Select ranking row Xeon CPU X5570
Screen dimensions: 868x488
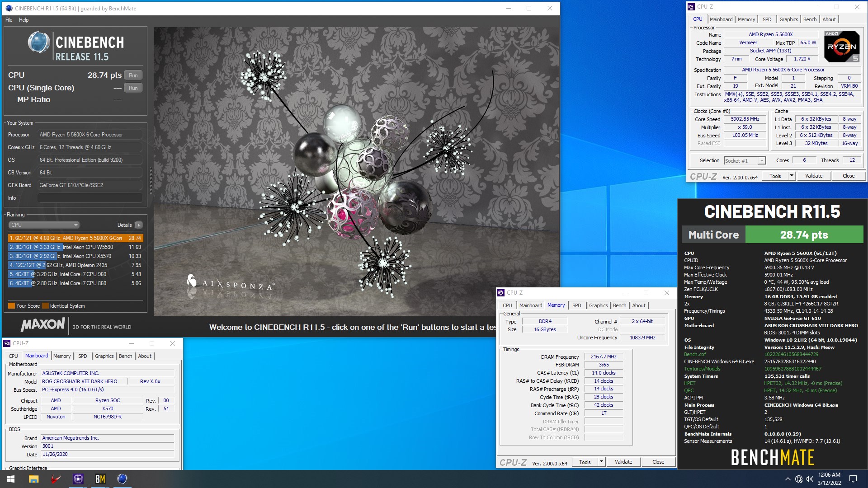click(x=75, y=256)
